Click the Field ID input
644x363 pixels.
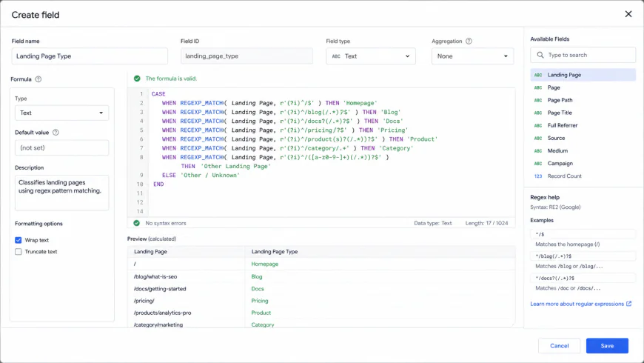point(246,56)
